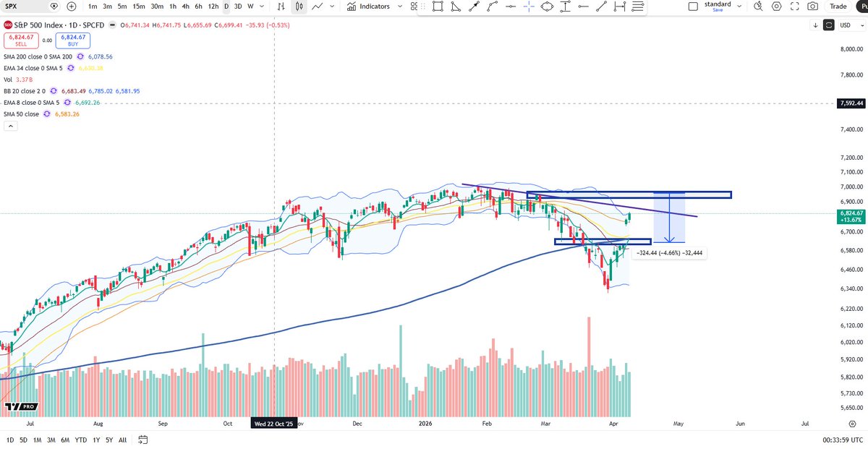
Task: Select the bars chart style icon
Action: click(x=281, y=7)
